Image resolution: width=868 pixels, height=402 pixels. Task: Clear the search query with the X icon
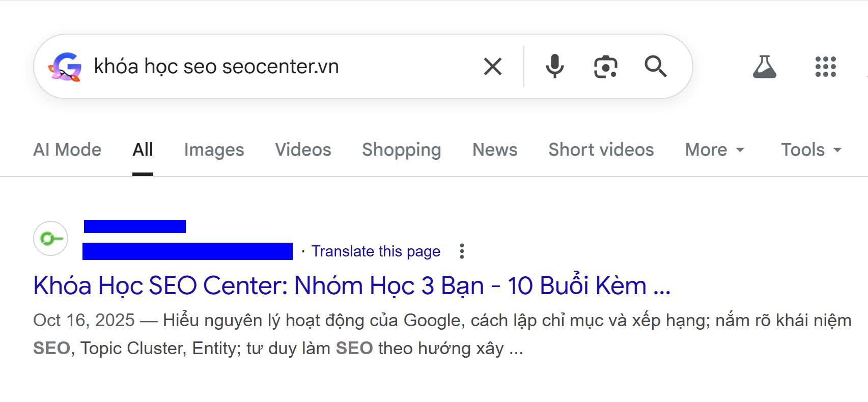[491, 66]
